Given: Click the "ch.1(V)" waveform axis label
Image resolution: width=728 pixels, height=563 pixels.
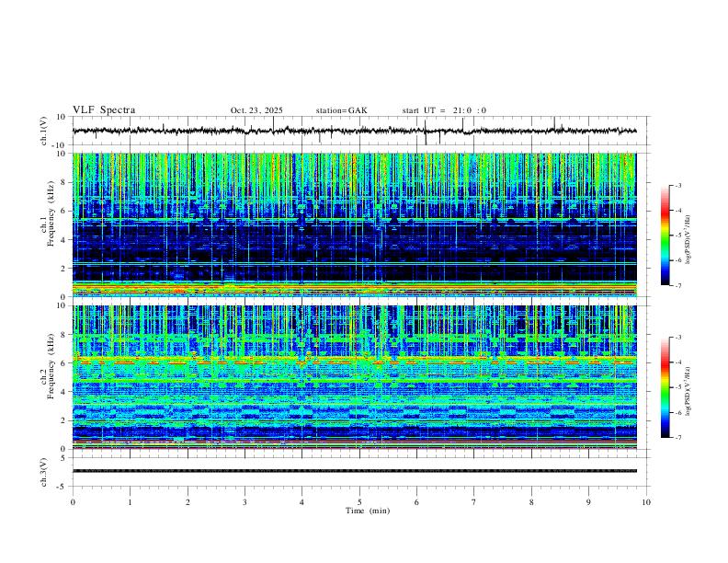Looking at the screenshot, I should (45, 131).
